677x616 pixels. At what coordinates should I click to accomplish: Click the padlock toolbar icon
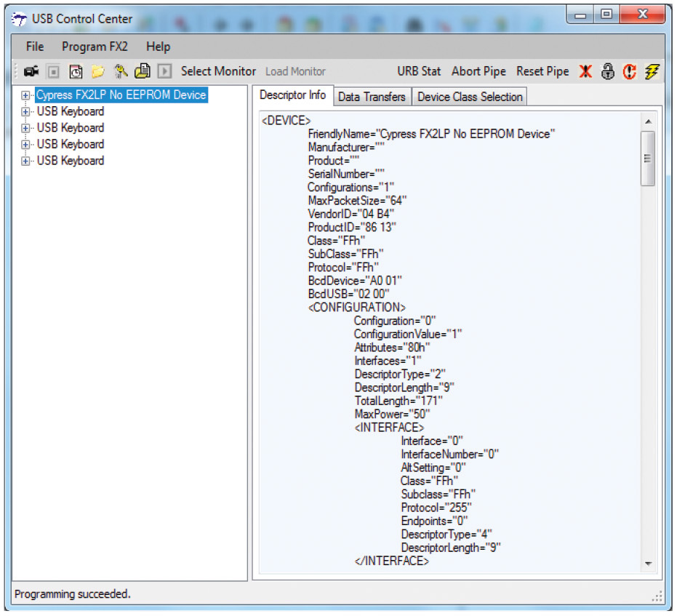pos(608,71)
